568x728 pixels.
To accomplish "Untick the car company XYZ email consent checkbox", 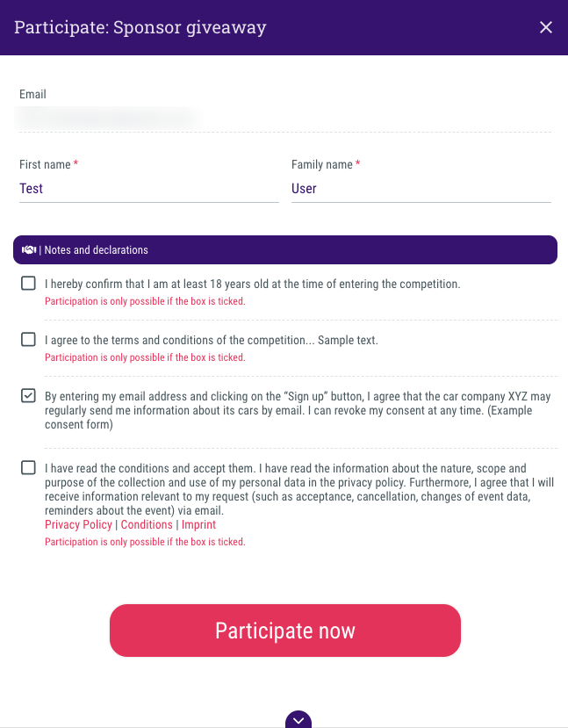I will point(27,395).
